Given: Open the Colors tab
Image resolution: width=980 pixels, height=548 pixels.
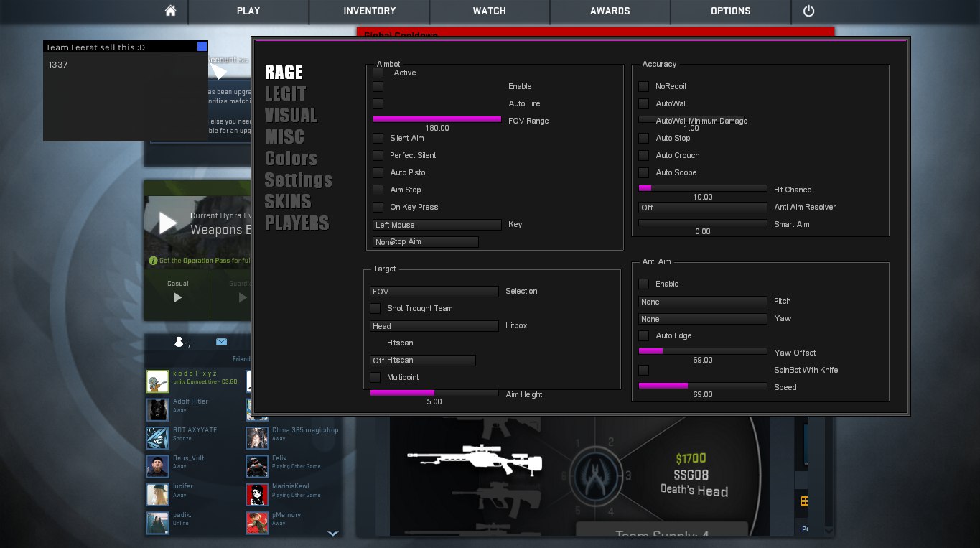Looking at the screenshot, I should coord(291,158).
